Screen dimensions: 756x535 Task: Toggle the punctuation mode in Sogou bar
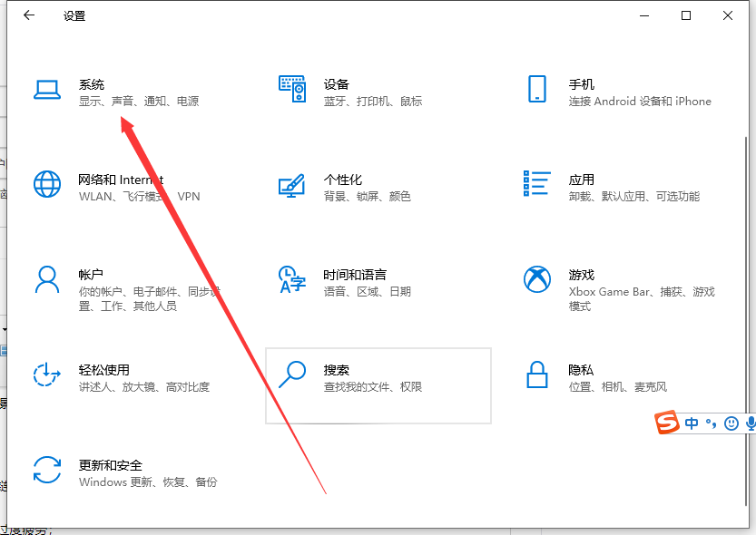(x=712, y=423)
